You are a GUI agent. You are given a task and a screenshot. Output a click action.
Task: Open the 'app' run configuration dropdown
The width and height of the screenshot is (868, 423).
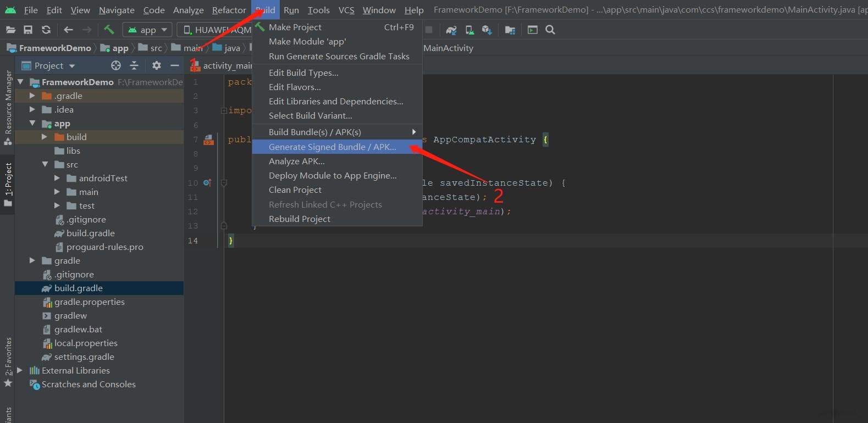147,30
